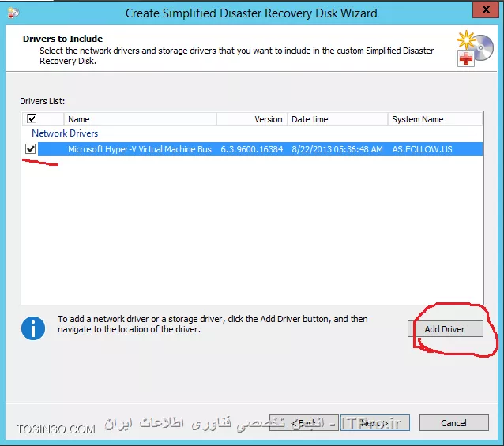
Task: Sort drivers by Version column
Action: [x=252, y=119]
